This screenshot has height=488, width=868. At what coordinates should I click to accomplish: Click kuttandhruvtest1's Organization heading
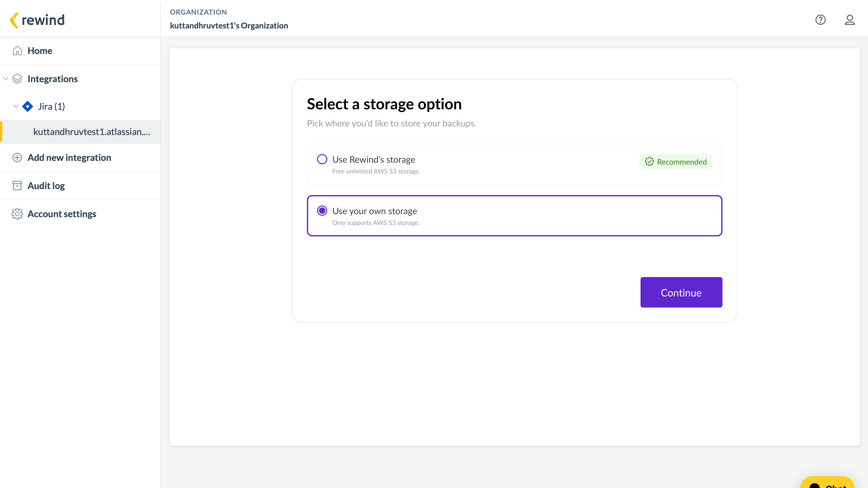229,25
